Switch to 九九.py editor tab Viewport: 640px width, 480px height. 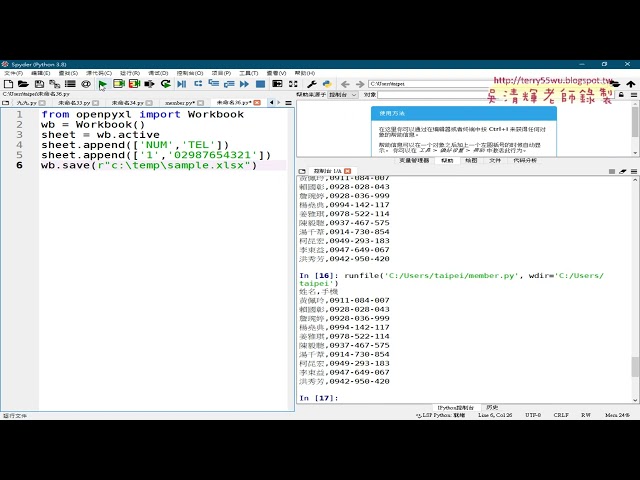pos(29,103)
